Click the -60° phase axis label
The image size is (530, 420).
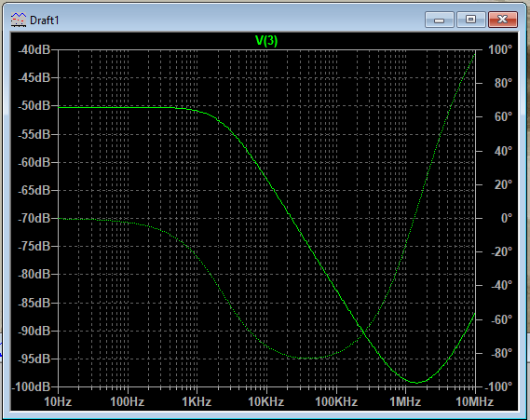tap(502, 319)
